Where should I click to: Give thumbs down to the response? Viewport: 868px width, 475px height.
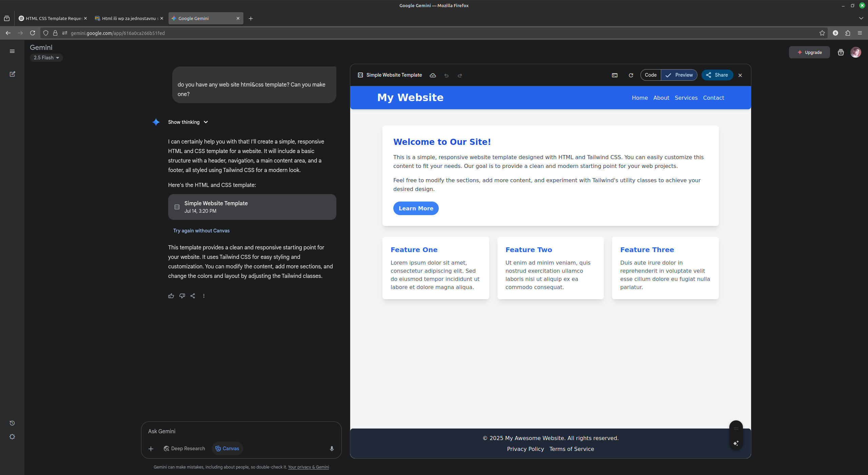(x=182, y=296)
